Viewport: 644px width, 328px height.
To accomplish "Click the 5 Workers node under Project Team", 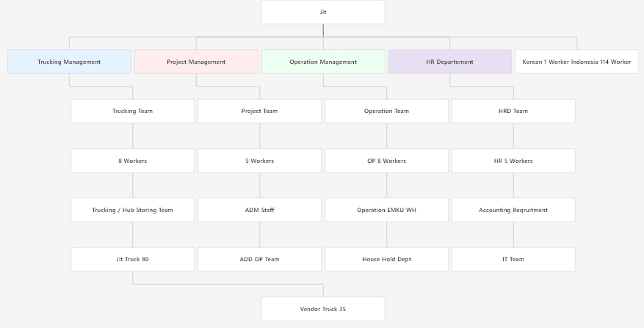I will pos(259,161).
